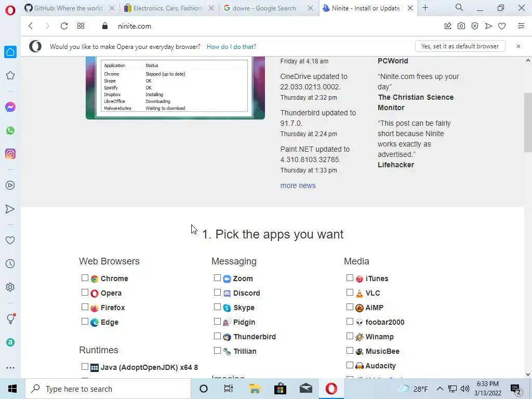Check the Firefox checkbox
Viewport: 532px width, 399px height.
tap(85, 307)
